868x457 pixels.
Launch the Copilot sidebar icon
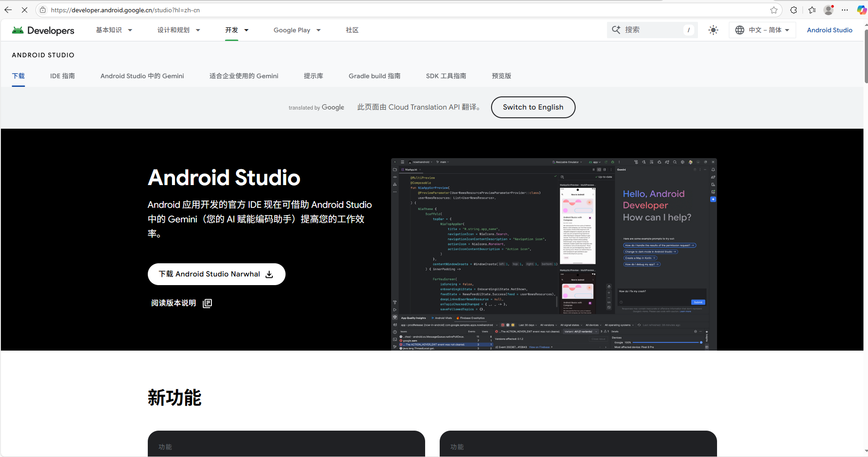861,10
